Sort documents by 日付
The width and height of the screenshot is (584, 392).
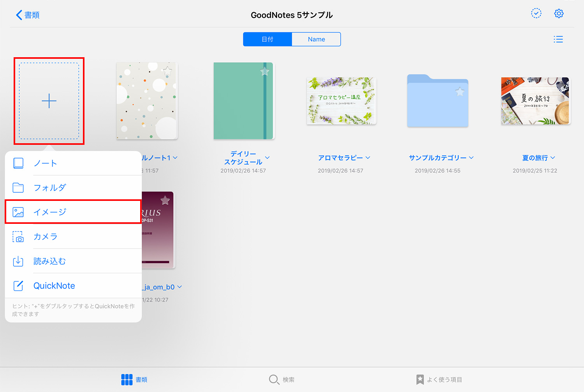click(x=267, y=39)
